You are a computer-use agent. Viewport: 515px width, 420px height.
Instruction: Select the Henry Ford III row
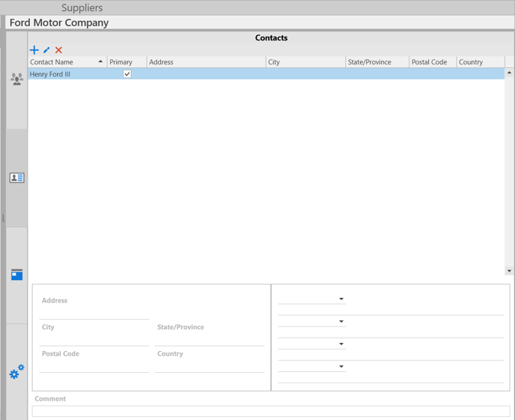tap(266, 74)
